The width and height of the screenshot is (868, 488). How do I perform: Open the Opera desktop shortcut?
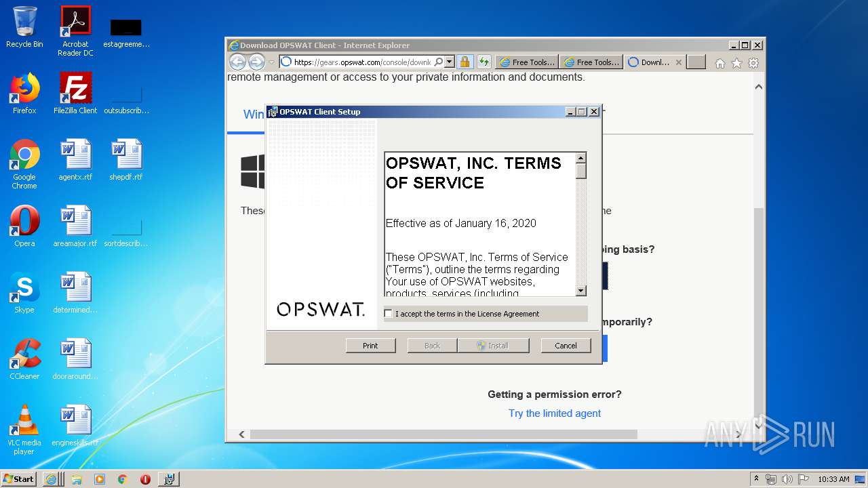(24, 226)
